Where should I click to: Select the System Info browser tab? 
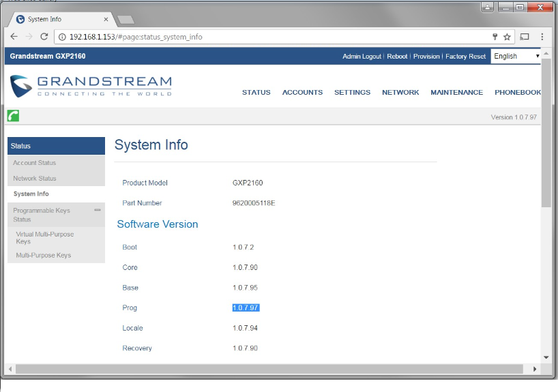pyautogui.click(x=61, y=19)
